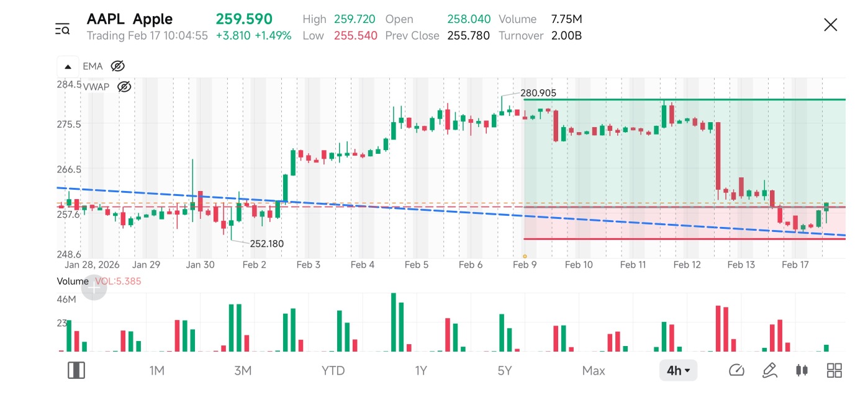868x400 pixels.
Task: Click the AAPL Apple ticker title
Action: (130, 19)
